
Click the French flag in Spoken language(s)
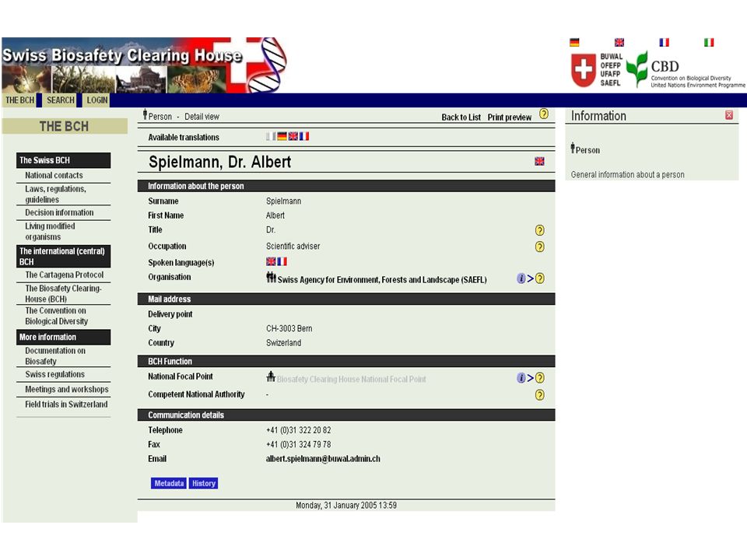282,261
